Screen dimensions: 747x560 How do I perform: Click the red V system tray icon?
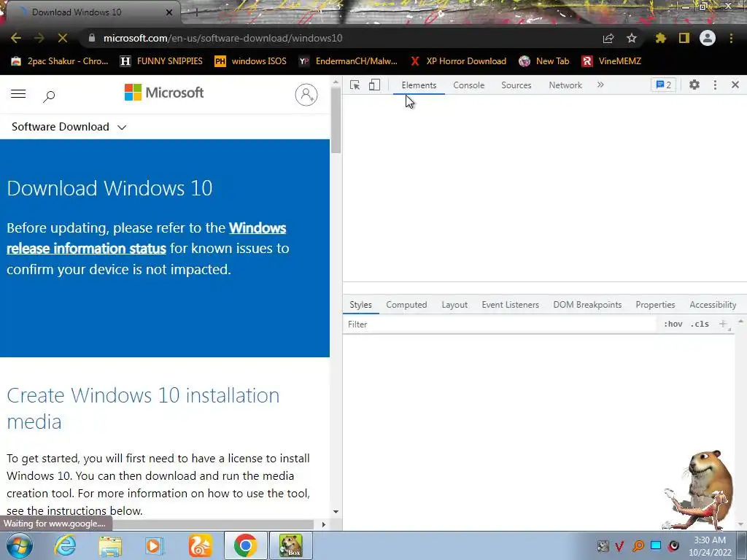(619, 545)
